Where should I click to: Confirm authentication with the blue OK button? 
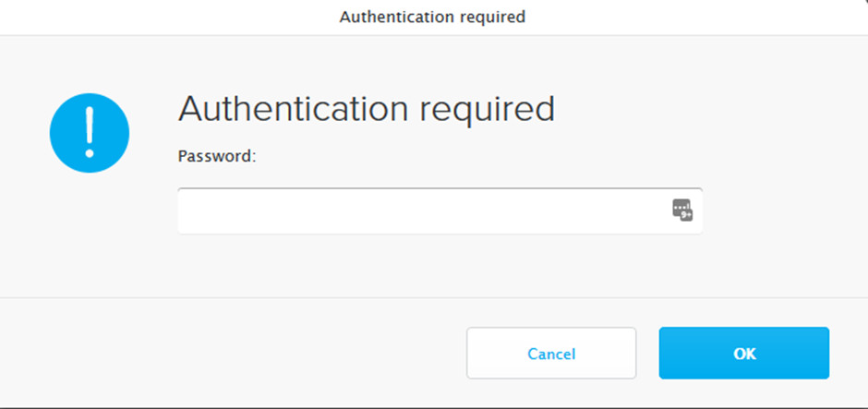(x=744, y=353)
